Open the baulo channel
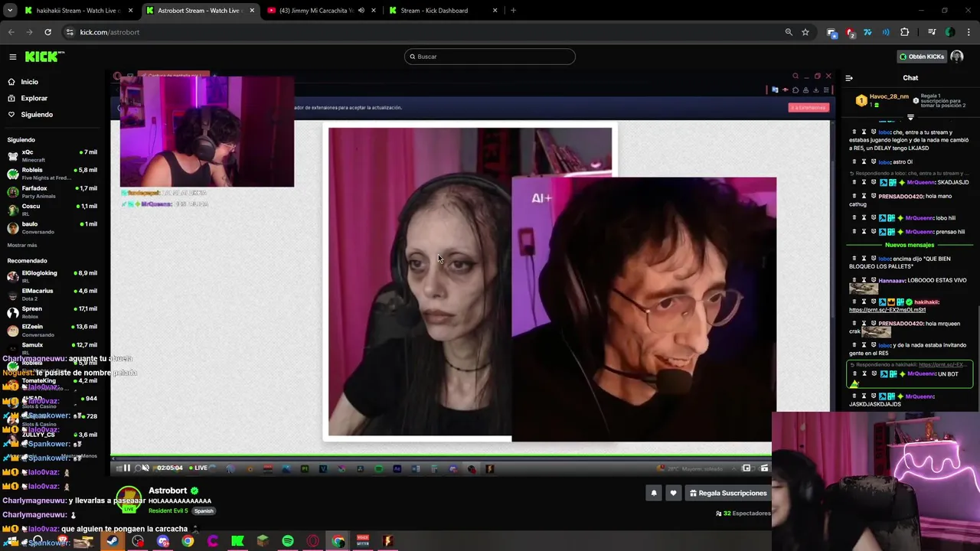This screenshot has width=980, height=551. [x=52, y=227]
